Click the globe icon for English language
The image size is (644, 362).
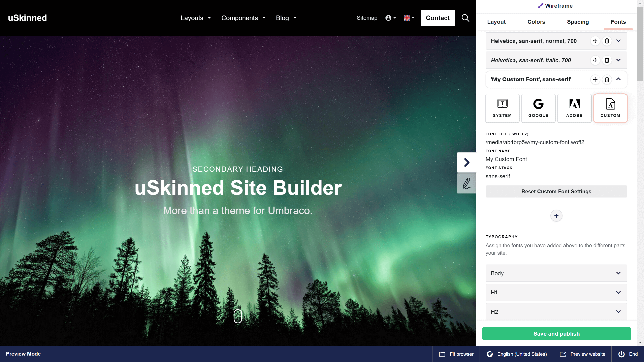pos(489,354)
